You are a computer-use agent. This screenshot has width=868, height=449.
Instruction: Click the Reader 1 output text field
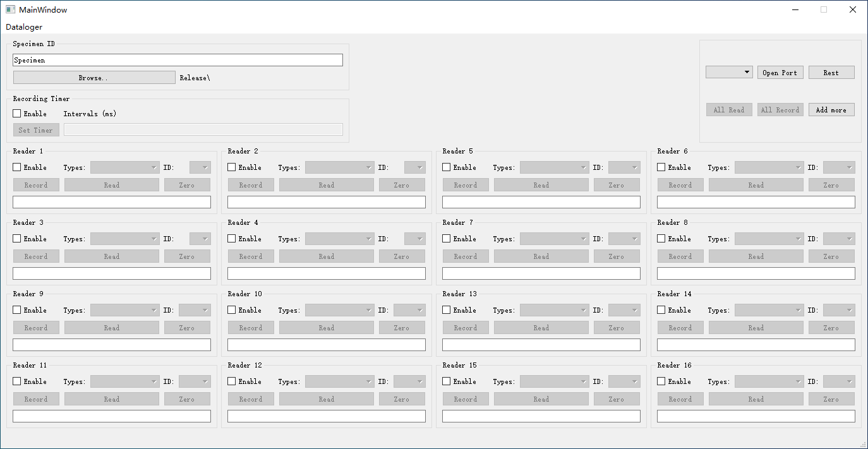pyautogui.click(x=112, y=202)
